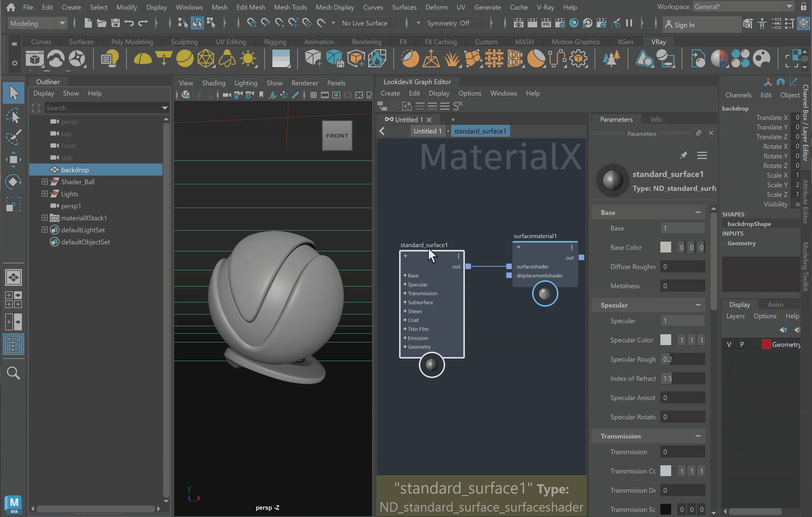This screenshot has height=517, width=812.
Task: Open the Specular Color swatch
Action: tap(665, 340)
